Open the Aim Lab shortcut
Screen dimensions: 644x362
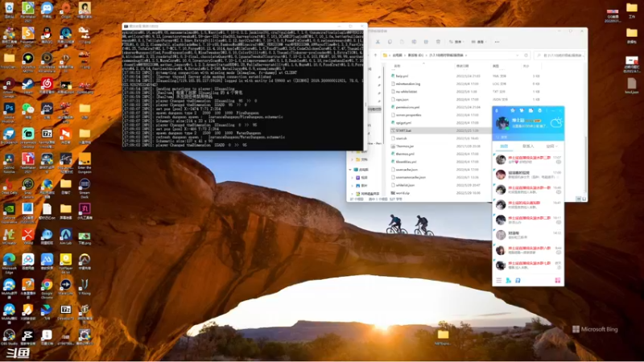click(66, 237)
